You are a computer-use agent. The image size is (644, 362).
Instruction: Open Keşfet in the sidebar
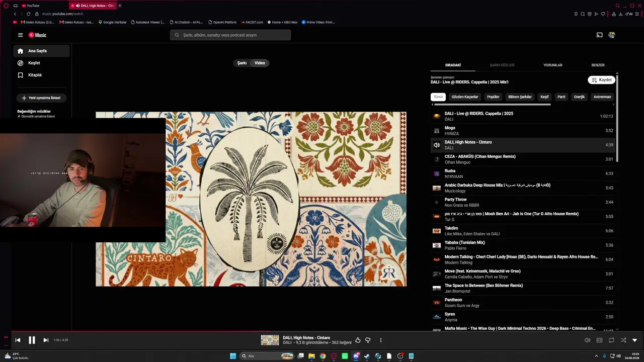(42, 63)
